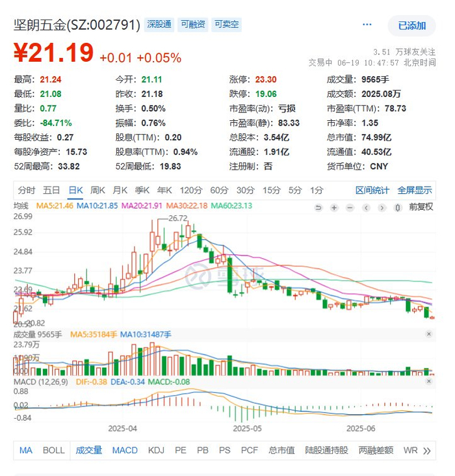
Task: Click the 2025-06 date axis label
Action: click(361, 429)
